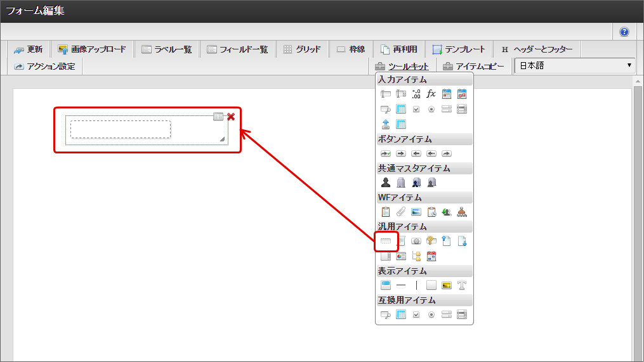
Task: Select the organization building item icon
Action: click(401, 183)
